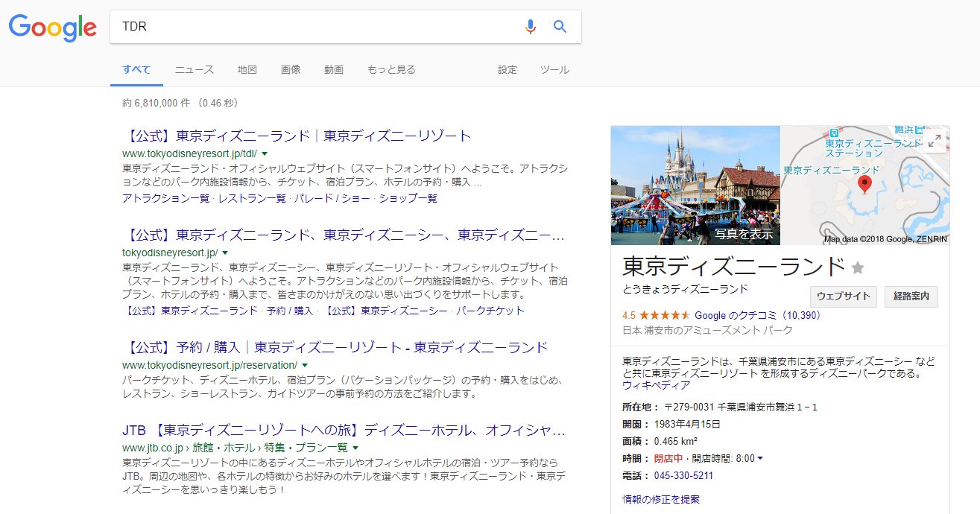Click opening date 1983年4月15日
980x514 pixels.
point(687,424)
